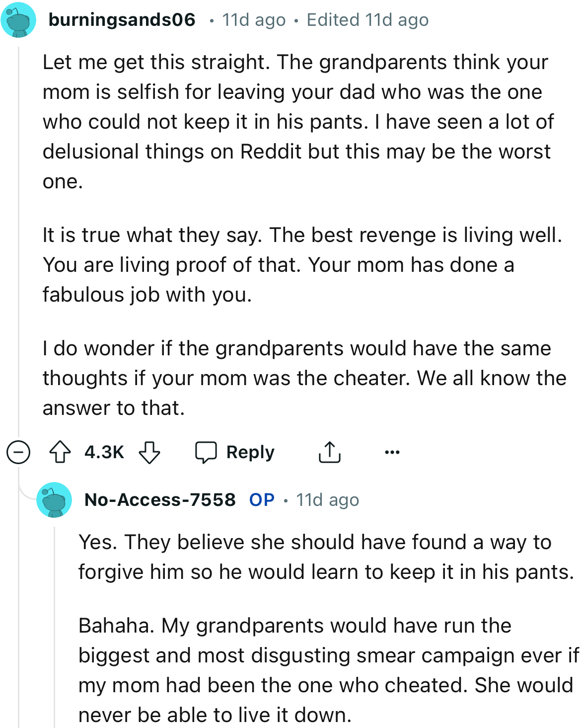
Task: Reply to burningsands06's comment
Action: click(x=234, y=452)
